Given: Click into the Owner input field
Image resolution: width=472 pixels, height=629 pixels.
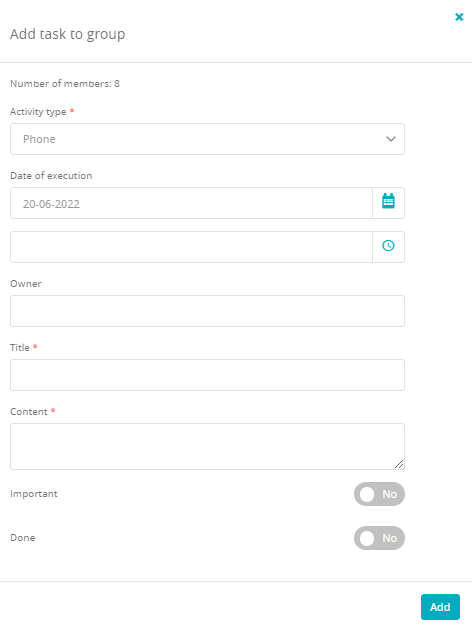Looking at the screenshot, I should 207,311.
